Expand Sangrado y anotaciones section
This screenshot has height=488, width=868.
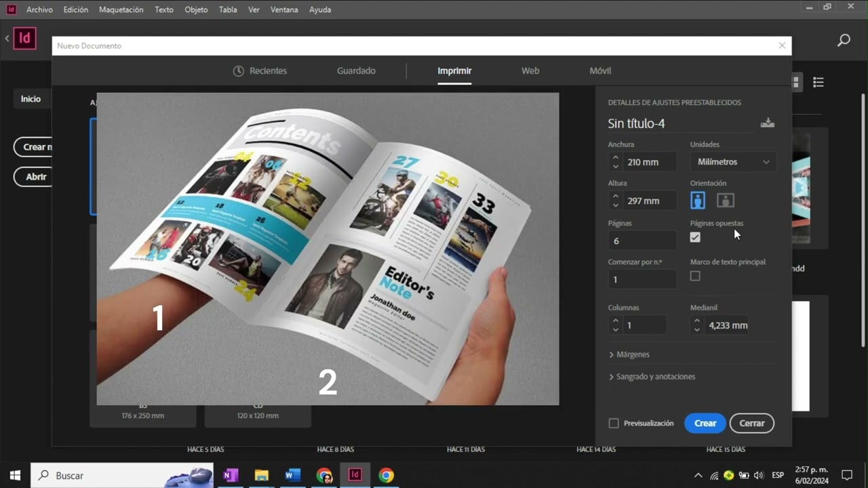652,377
